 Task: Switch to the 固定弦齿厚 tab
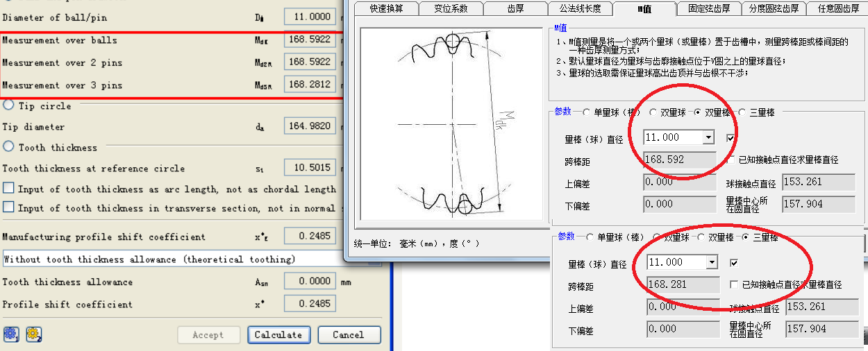pyautogui.click(x=708, y=8)
